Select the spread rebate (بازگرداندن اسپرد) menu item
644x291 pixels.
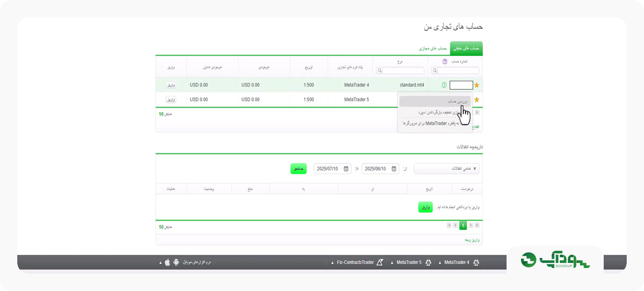coord(435,112)
